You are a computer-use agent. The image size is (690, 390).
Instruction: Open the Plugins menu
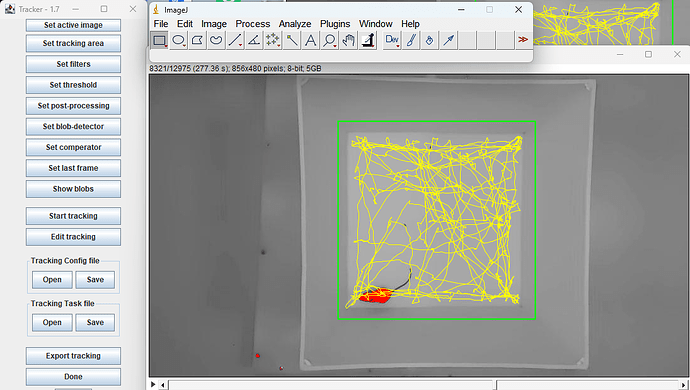point(335,24)
